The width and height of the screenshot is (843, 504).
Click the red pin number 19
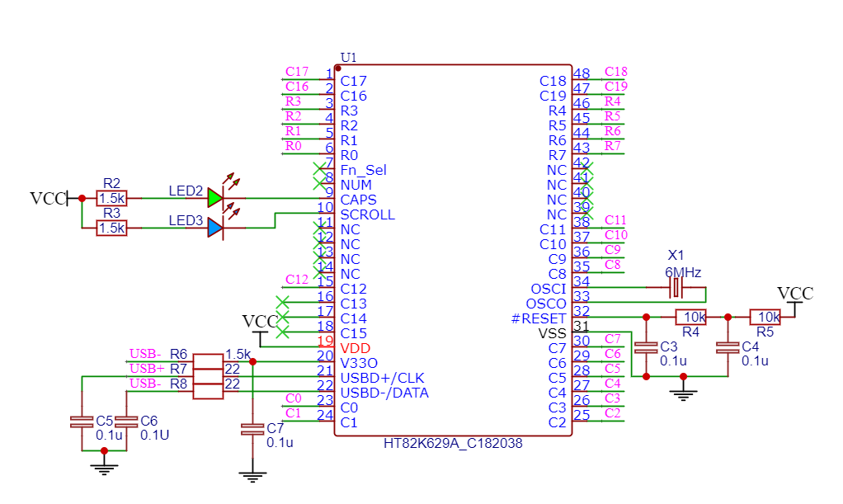click(325, 341)
